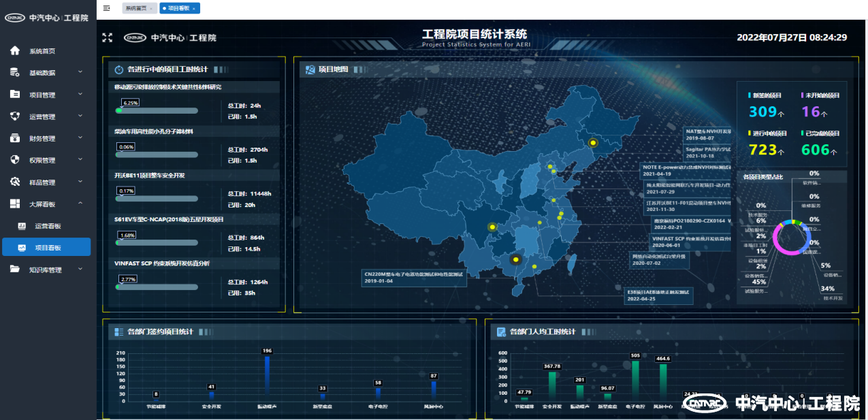Click the 新签的项目 count 309
Screen dimensions: 868x420
coord(762,112)
